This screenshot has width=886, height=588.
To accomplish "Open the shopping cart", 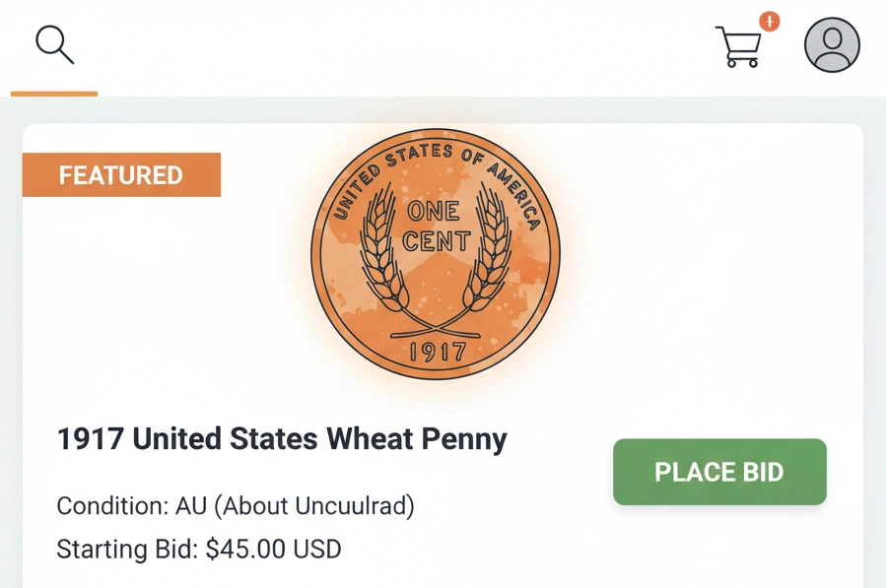I will pyautogui.click(x=737, y=44).
